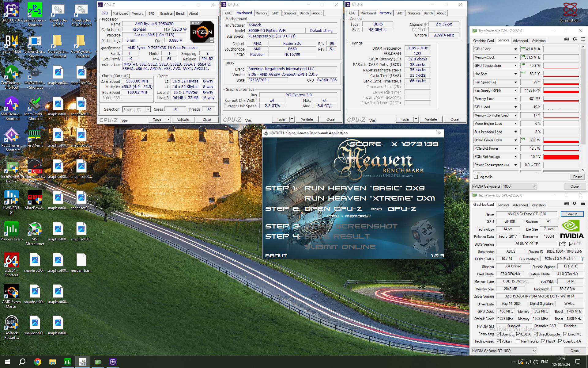Click Lookup button in GPU-Z

(x=572, y=214)
